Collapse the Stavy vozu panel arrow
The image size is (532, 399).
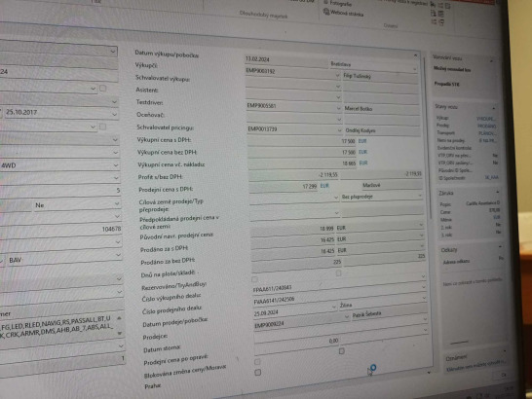click(x=493, y=108)
